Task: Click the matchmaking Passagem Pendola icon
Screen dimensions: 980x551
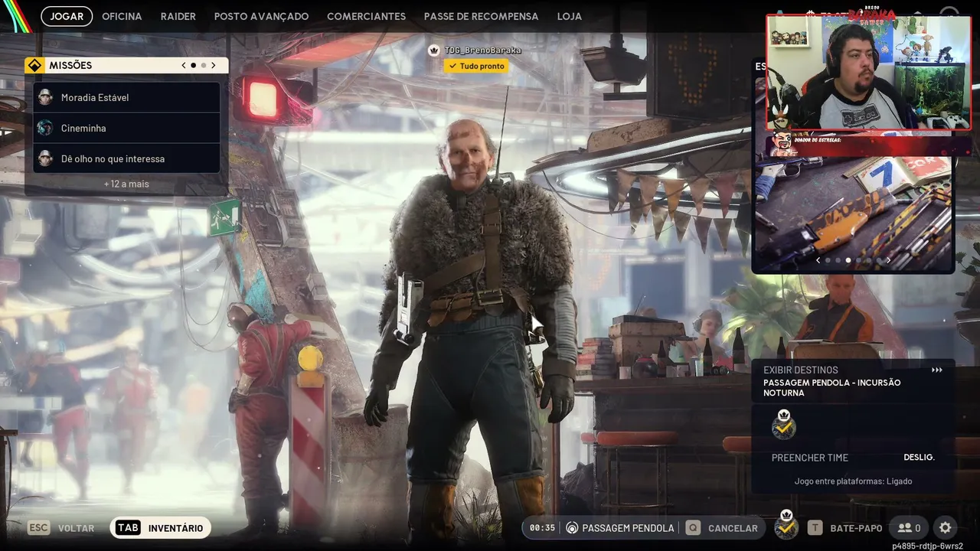Action: pyautogui.click(x=571, y=528)
